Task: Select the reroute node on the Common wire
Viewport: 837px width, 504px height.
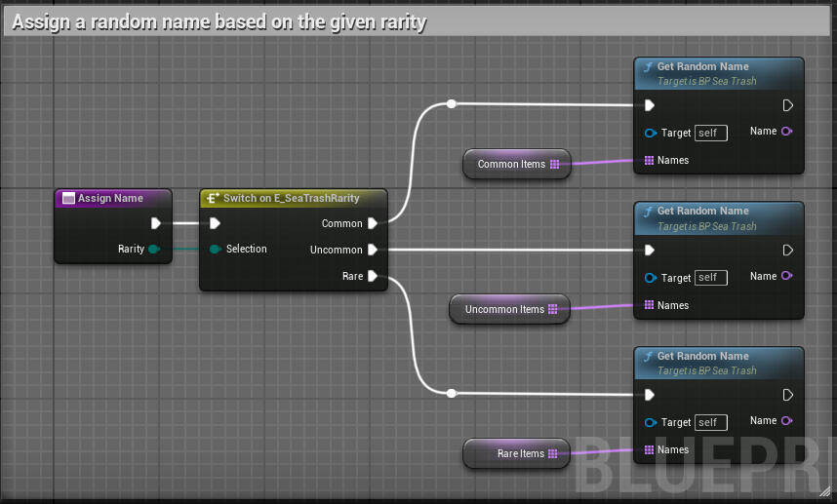Action: pos(451,103)
